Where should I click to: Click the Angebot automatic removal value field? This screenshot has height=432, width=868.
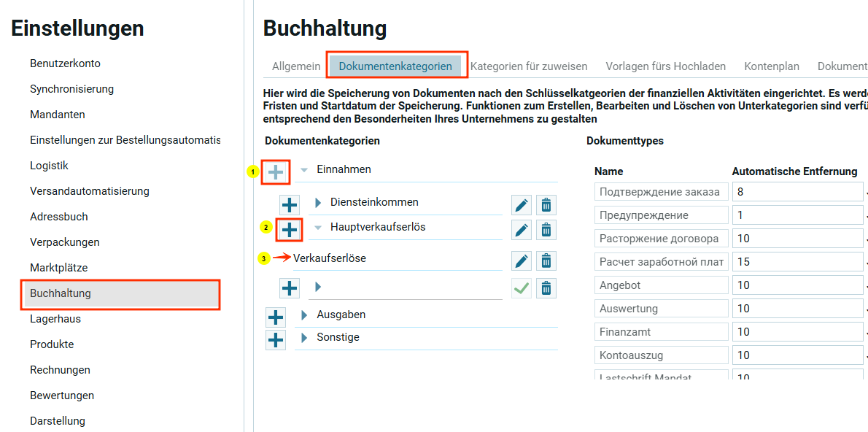tap(797, 285)
